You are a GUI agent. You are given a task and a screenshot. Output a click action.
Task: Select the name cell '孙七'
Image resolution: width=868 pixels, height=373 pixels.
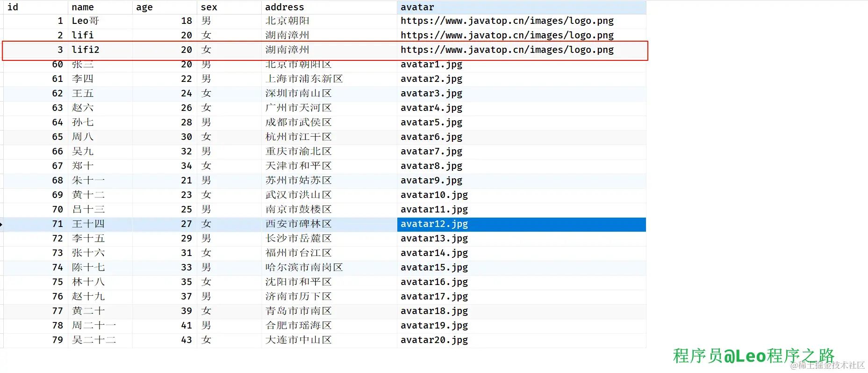click(x=100, y=123)
